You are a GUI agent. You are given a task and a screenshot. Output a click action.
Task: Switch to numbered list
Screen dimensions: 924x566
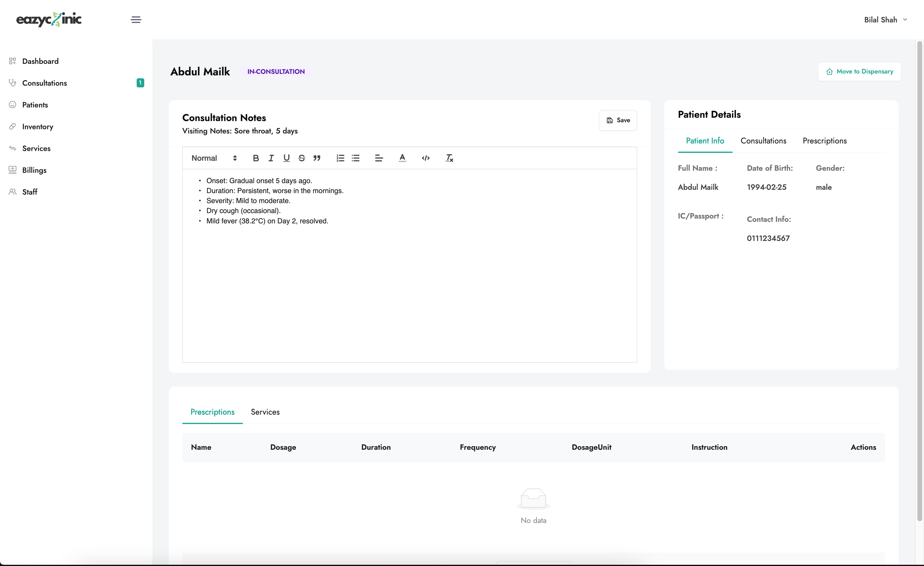pos(340,158)
